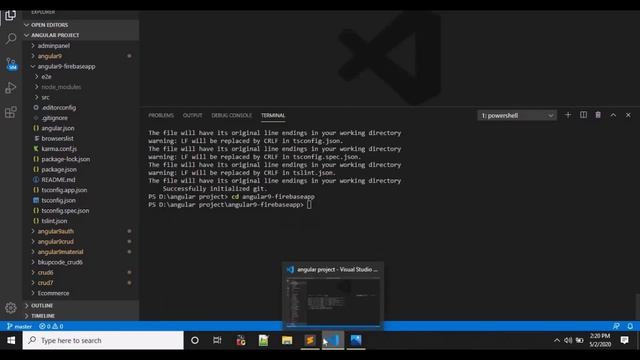Switch to the Output tab
The width and height of the screenshot is (640, 360).
click(192, 116)
